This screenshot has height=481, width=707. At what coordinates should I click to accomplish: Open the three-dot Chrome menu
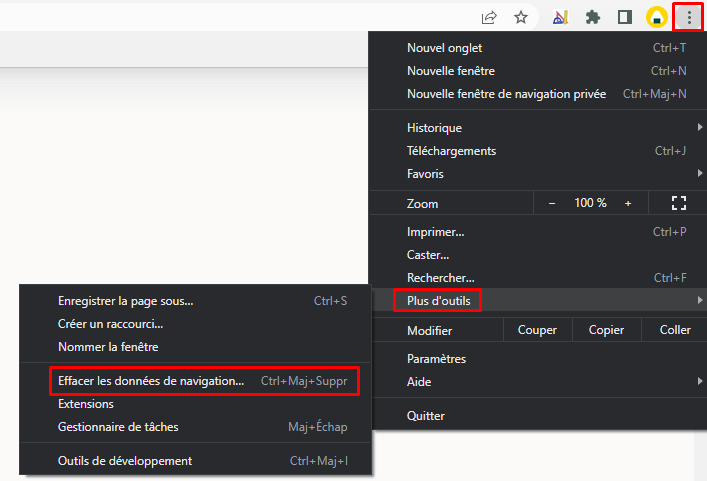[x=689, y=17]
